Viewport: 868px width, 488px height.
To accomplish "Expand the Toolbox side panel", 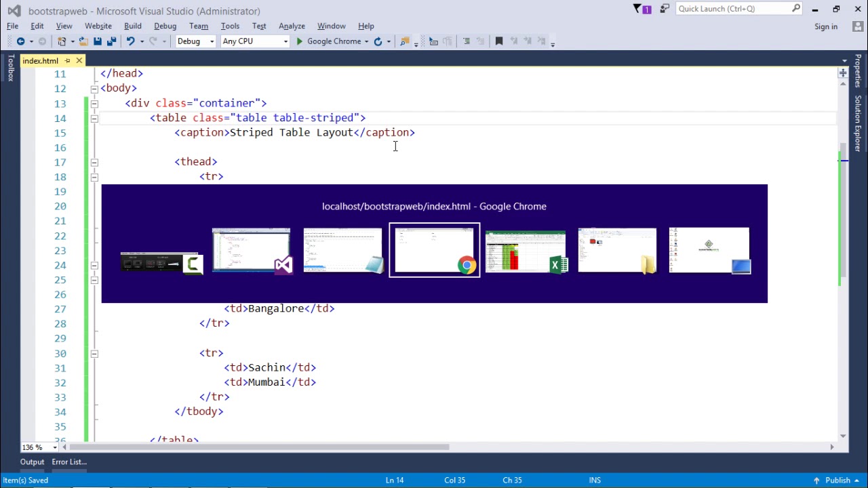I will click(x=10, y=68).
